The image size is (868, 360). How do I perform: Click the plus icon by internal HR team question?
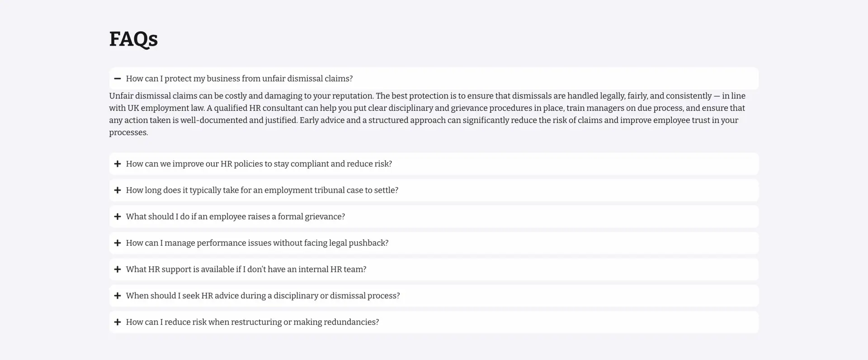118,269
